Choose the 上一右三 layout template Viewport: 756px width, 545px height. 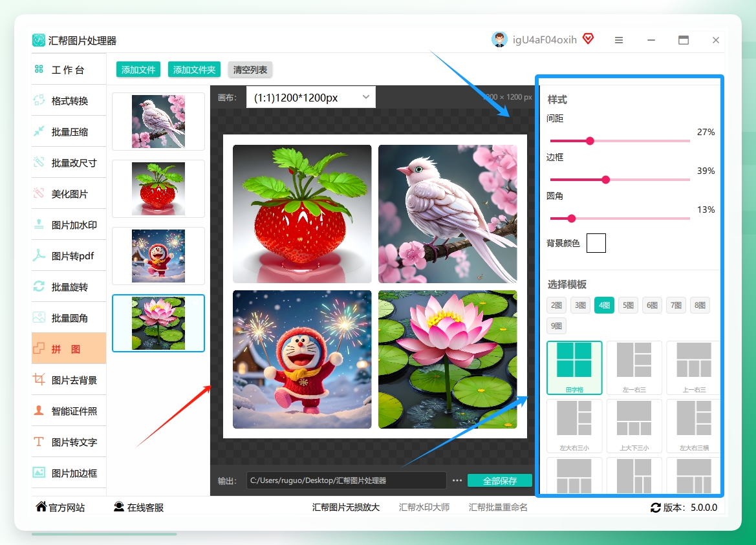[694, 368]
